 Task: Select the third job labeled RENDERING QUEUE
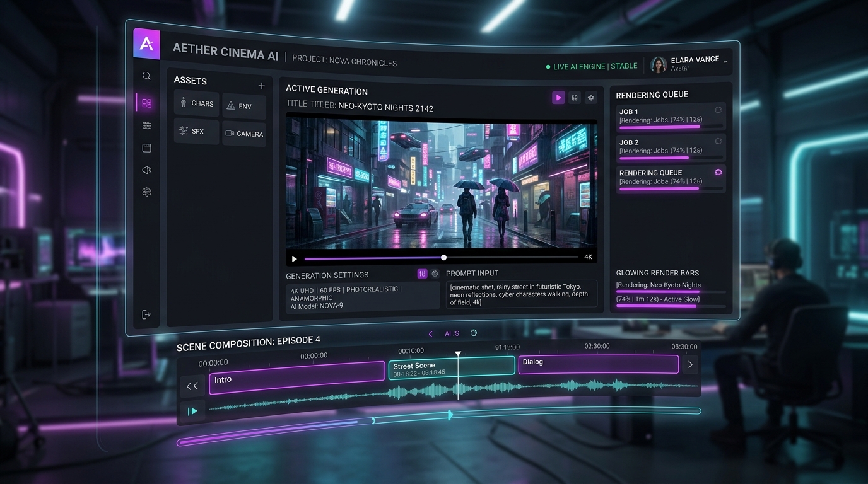671,179
